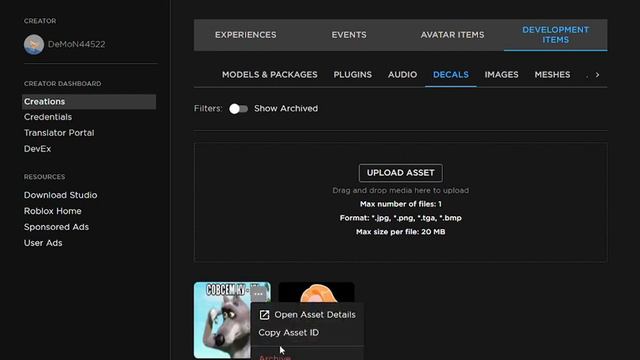
Task: Click the three-dots menu on wolf decal
Action: point(258,293)
